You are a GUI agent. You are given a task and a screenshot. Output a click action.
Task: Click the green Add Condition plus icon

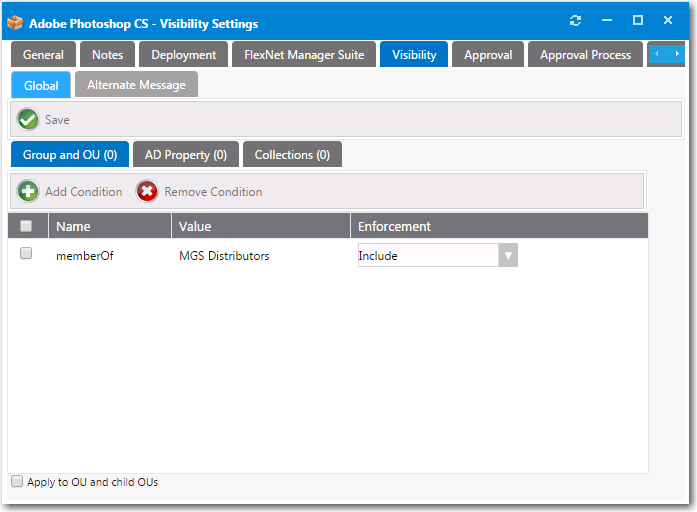[x=29, y=191]
